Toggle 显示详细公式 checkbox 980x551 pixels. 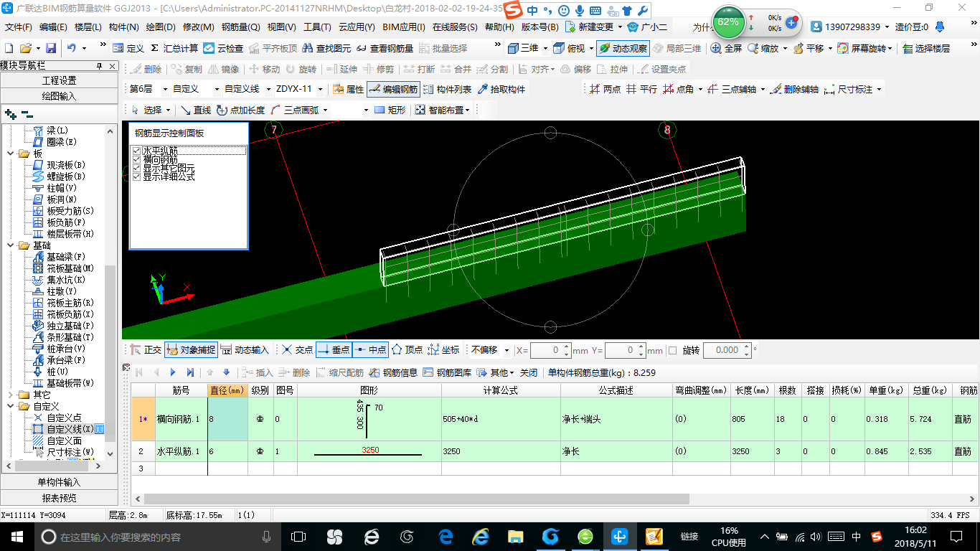(x=136, y=176)
